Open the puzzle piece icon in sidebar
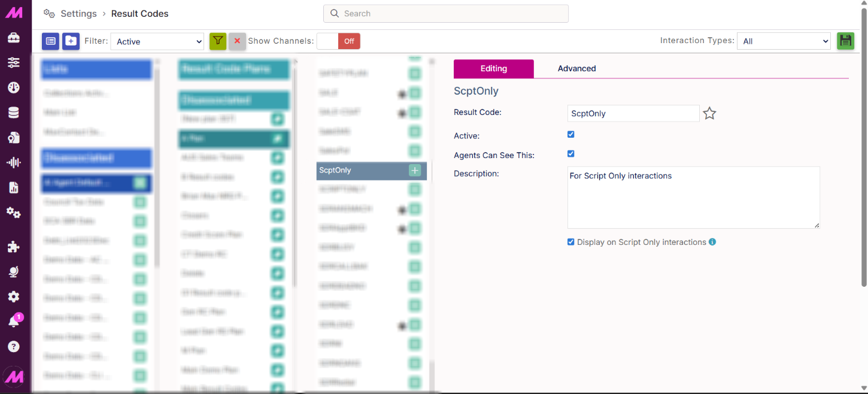 [x=14, y=247]
